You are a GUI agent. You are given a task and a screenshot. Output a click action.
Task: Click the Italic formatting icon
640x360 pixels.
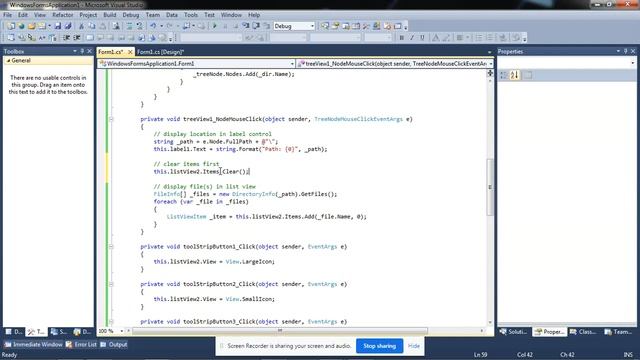[412, 38]
